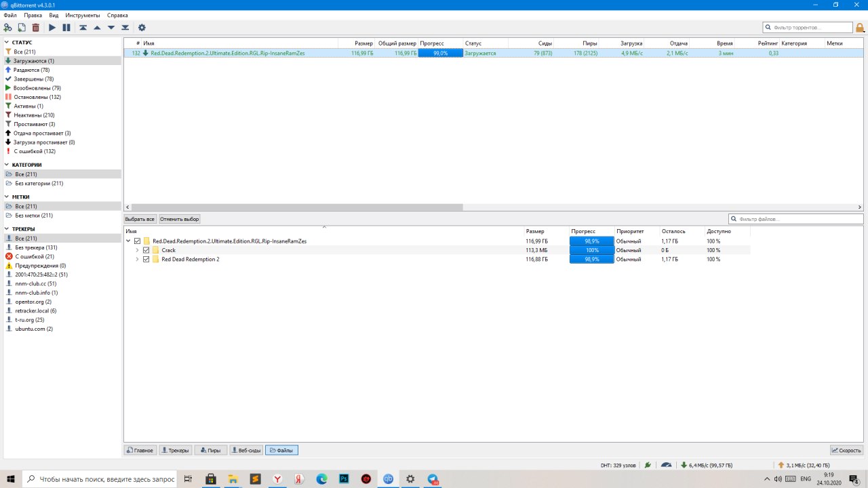Move torrent up in queue
The image size is (868, 488).
[x=97, y=28]
